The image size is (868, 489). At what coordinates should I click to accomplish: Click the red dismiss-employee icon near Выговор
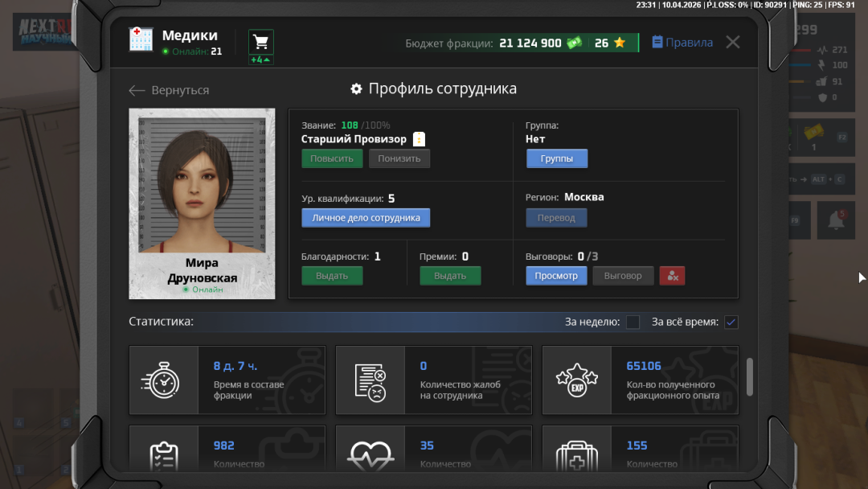pos(672,275)
